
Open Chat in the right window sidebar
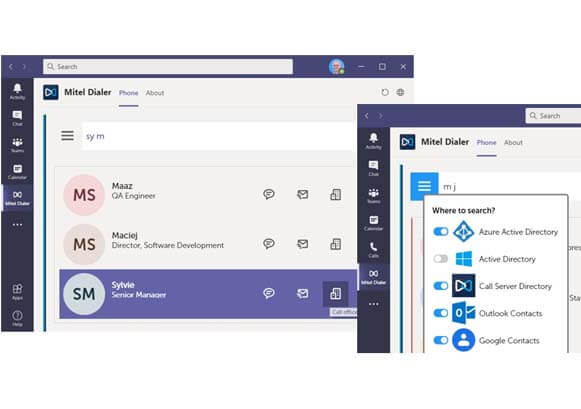coord(374,168)
